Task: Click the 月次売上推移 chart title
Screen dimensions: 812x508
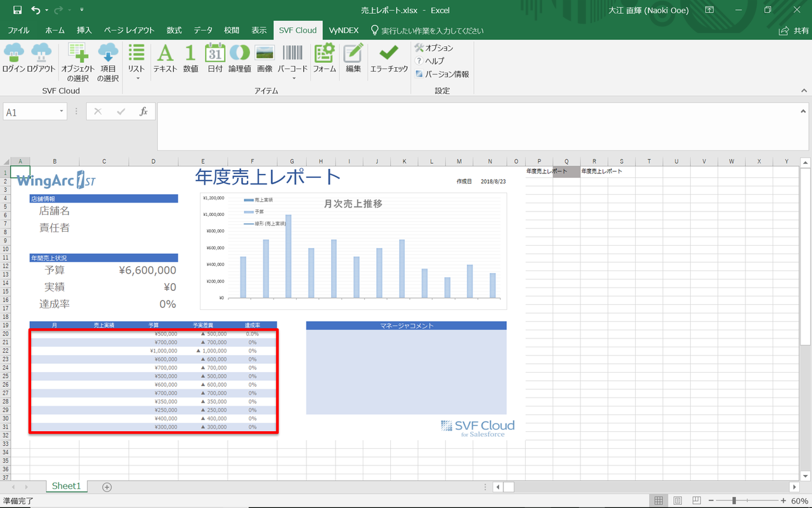Action: [353, 204]
